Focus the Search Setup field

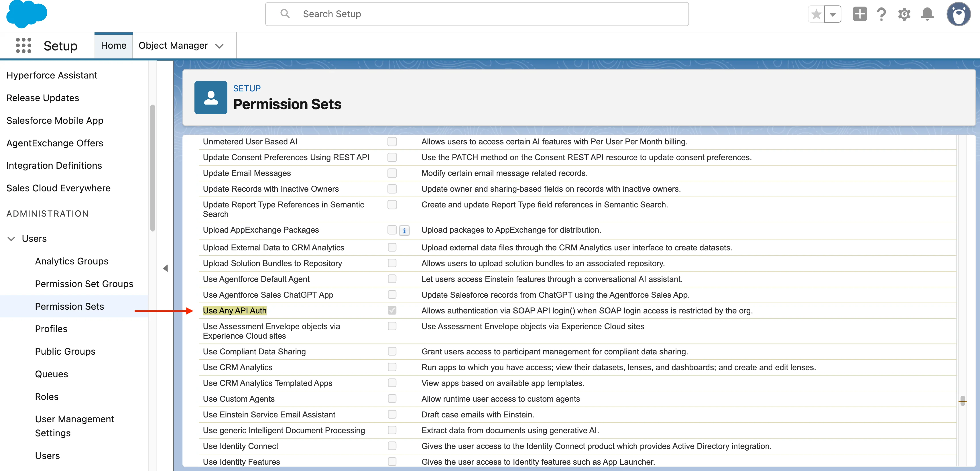point(477,14)
